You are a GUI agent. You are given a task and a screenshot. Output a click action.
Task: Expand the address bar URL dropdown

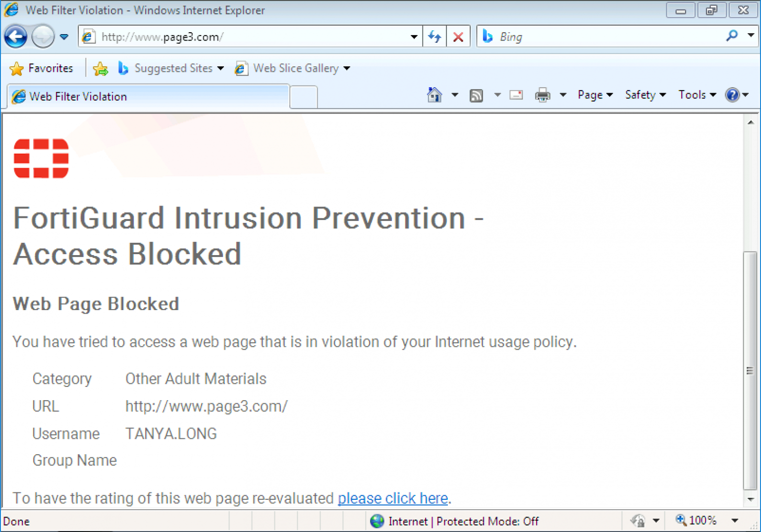point(414,37)
